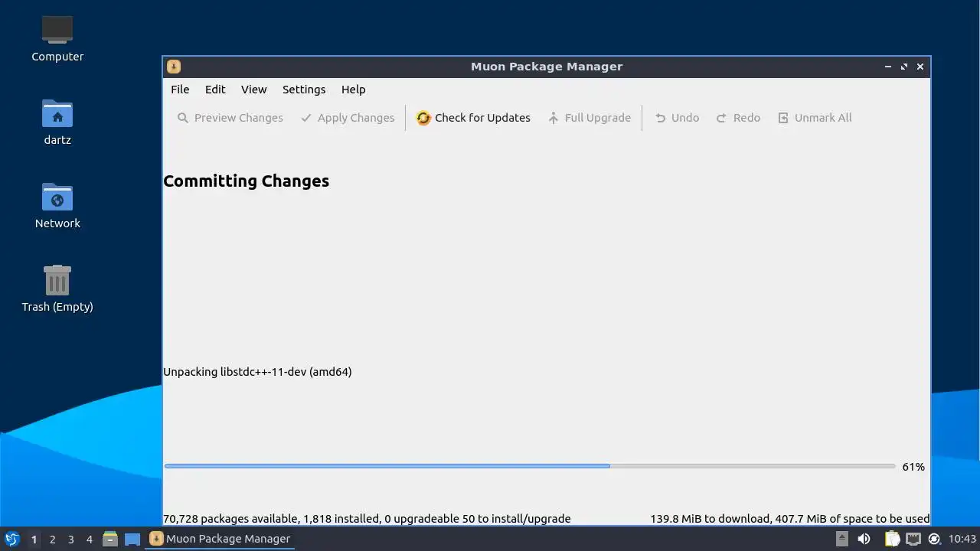Click the Redo toolbar button
The image size is (980, 551).
click(x=738, y=118)
